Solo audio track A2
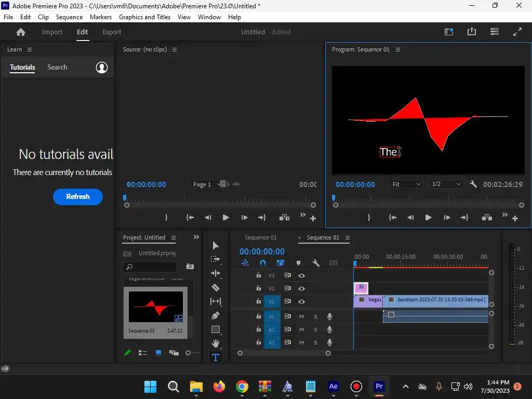Viewport: 532px width, 399px height. click(x=315, y=329)
